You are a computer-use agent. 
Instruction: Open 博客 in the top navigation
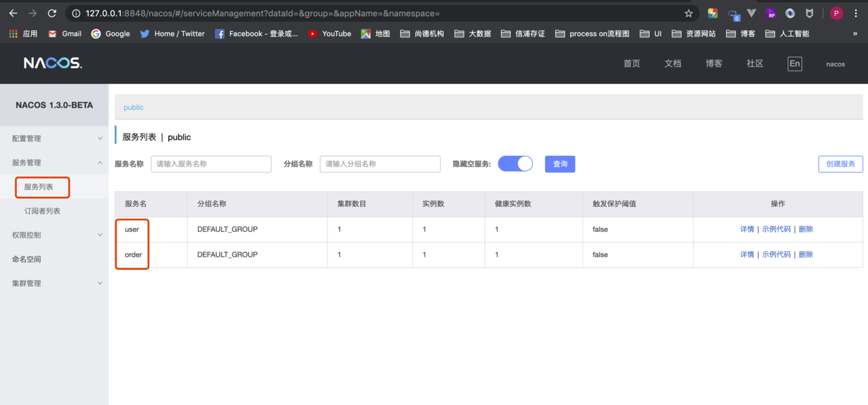coord(714,63)
